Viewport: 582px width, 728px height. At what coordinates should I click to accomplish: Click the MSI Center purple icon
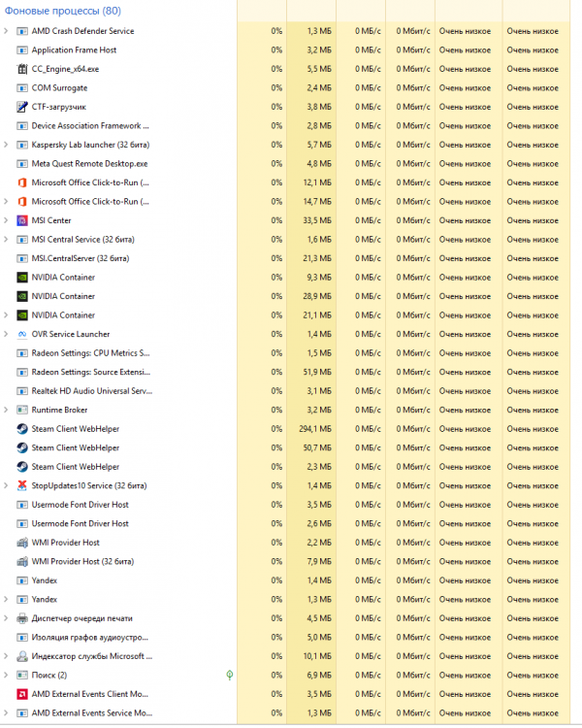[x=21, y=220]
